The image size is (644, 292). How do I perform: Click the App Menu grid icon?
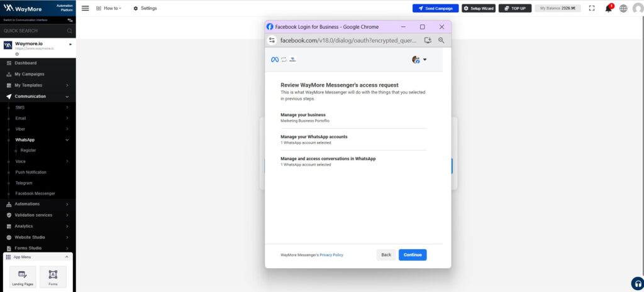(x=8, y=257)
